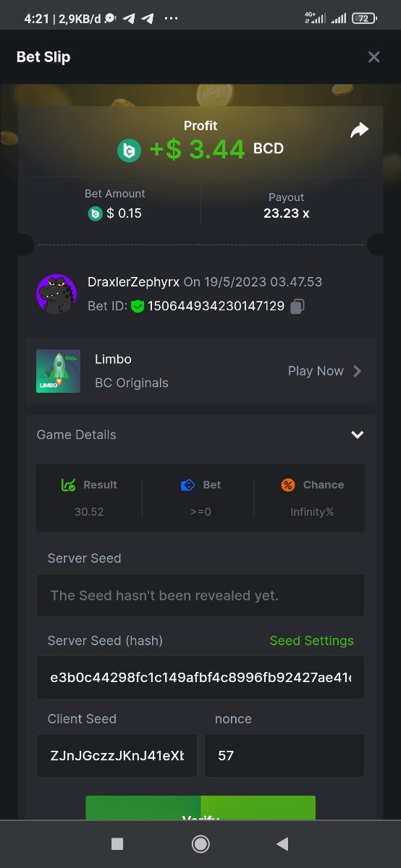The image size is (401, 868).
Task: Tap the orange Chance percent icon
Action: click(288, 485)
